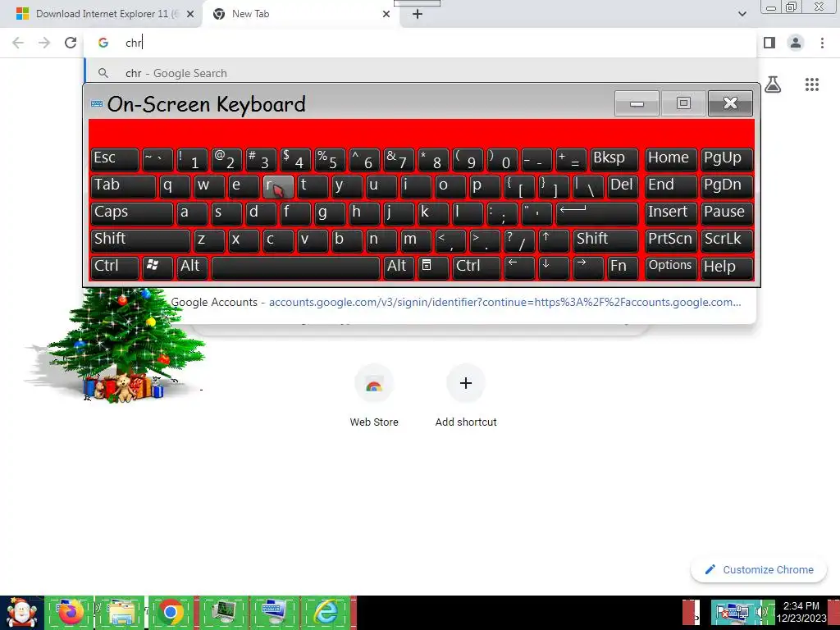Click the Enter key on On-Screen Keyboard
This screenshot has height=630, width=840.
597,214
